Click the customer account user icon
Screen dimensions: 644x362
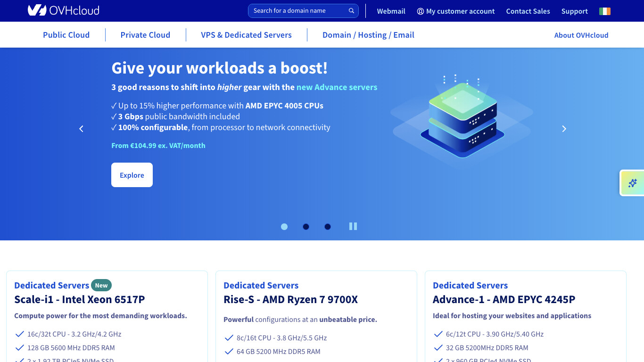point(421,11)
